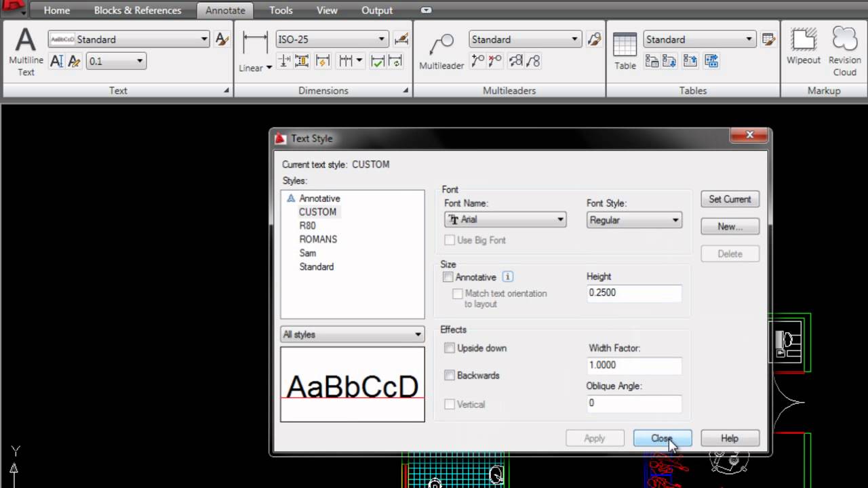Viewport: 868px width, 488px height.
Task: Enable the Annotative checkbox
Action: pos(448,277)
